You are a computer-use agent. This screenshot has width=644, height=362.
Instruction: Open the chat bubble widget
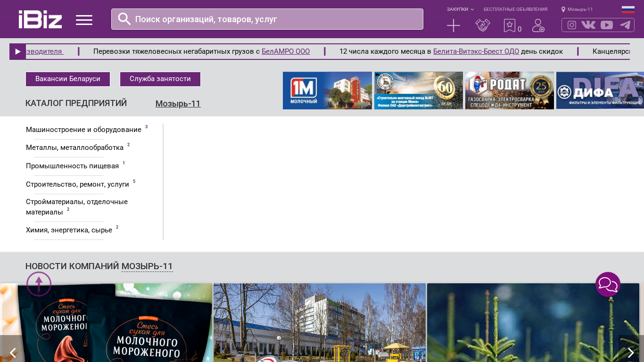tap(608, 285)
